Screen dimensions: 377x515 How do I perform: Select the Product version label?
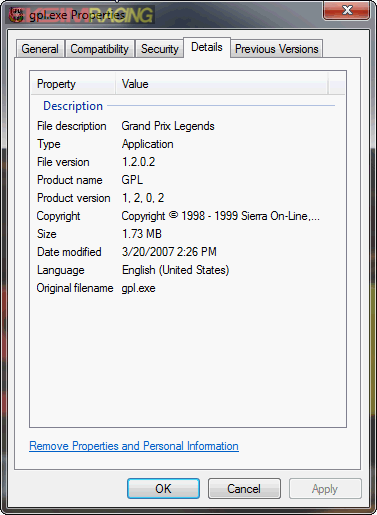74,198
